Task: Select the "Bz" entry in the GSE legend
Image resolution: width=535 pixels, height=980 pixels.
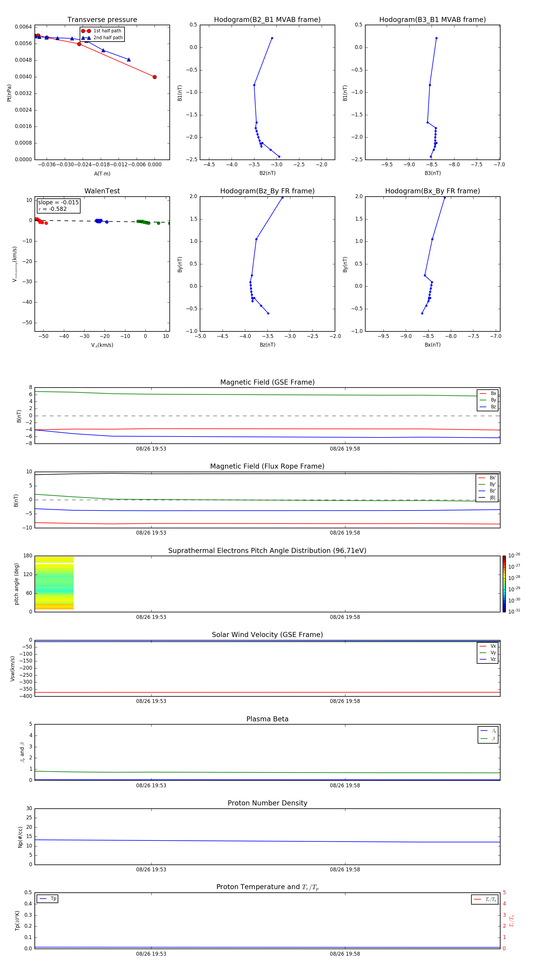Action: pyautogui.click(x=488, y=407)
